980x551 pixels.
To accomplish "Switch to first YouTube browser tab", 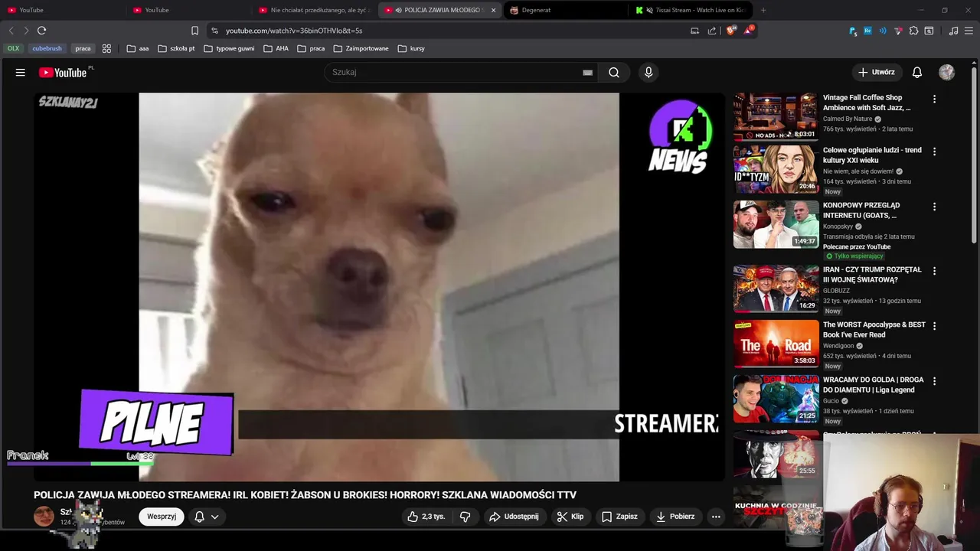I will [x=63, y=10].
